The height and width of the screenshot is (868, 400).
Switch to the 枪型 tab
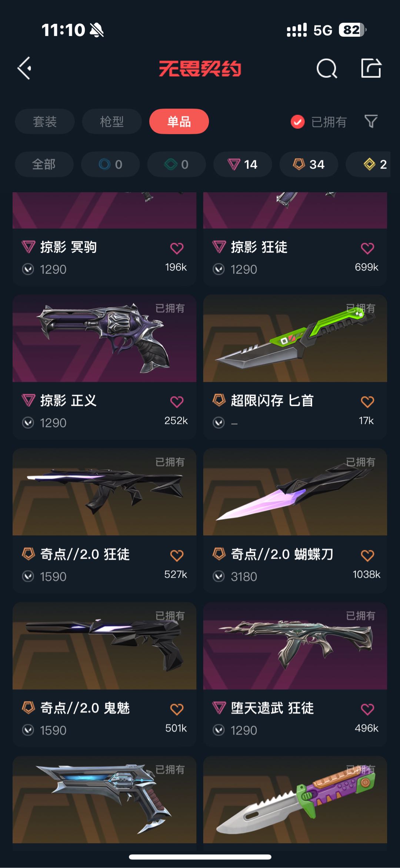112,121
